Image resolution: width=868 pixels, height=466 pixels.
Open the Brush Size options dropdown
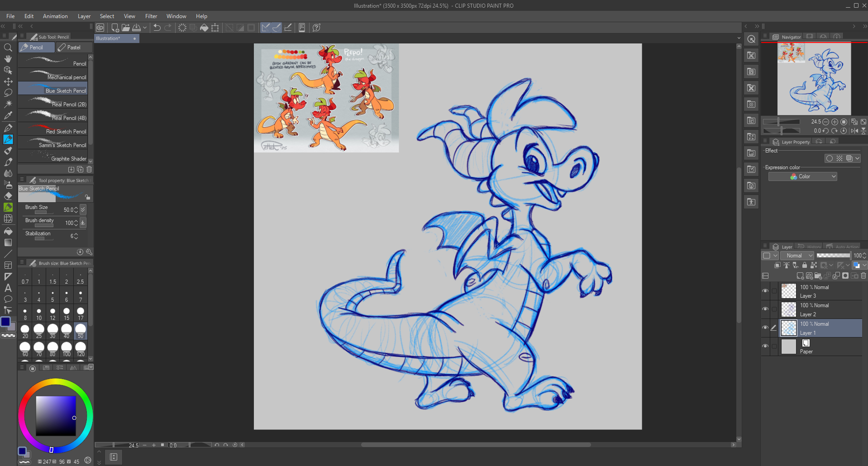83,209
